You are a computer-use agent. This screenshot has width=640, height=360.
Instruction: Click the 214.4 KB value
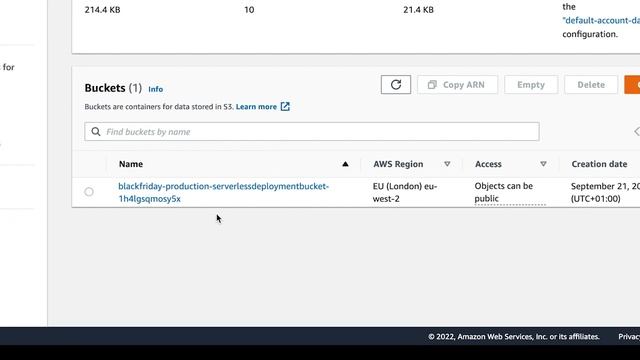[x=102, y=10]
